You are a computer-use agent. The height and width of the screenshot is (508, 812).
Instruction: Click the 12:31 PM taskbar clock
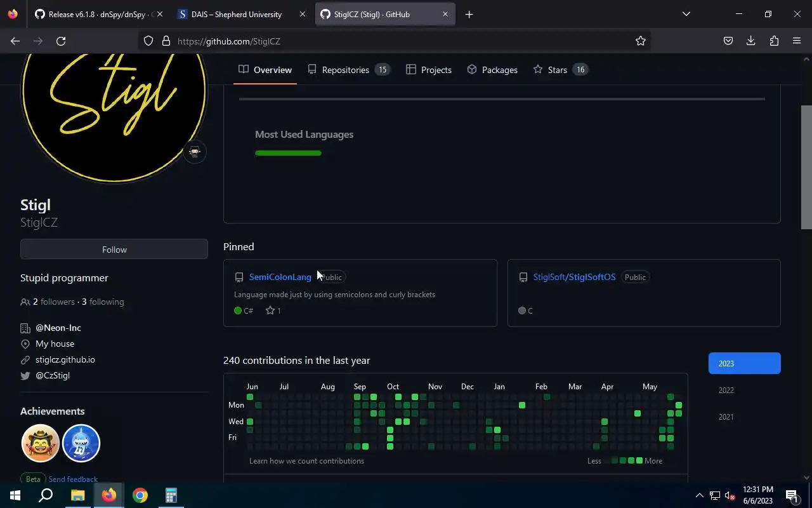point(758,495)
